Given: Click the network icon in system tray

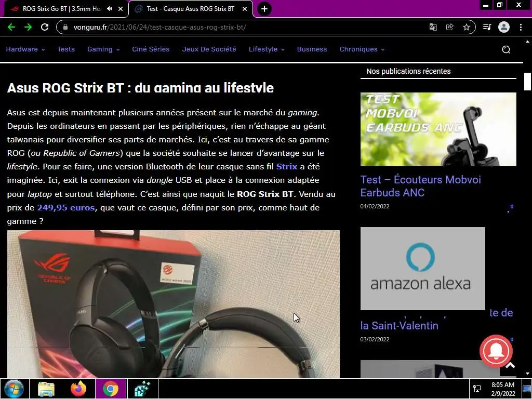Looking at the screenshot, I should click(477, 389).
